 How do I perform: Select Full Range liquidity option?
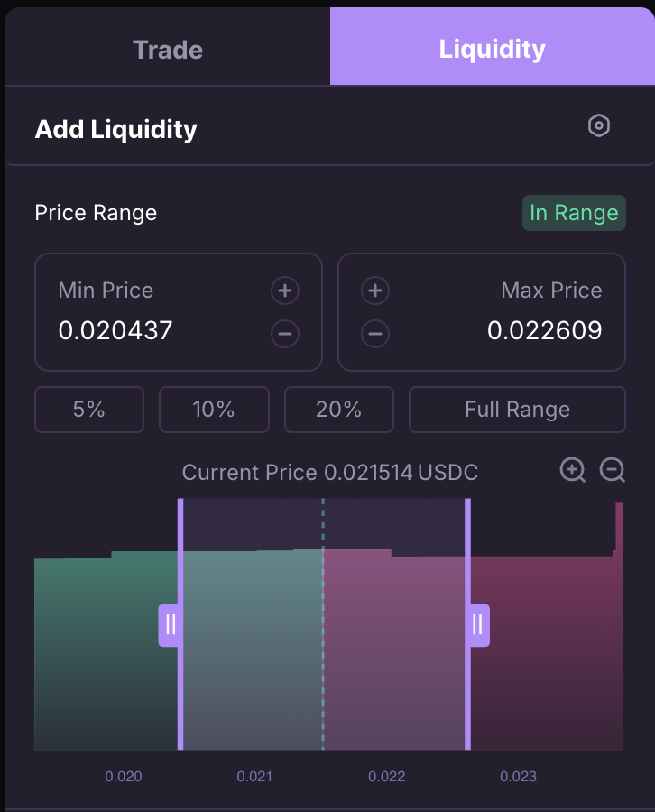click(x=517, y=410)
